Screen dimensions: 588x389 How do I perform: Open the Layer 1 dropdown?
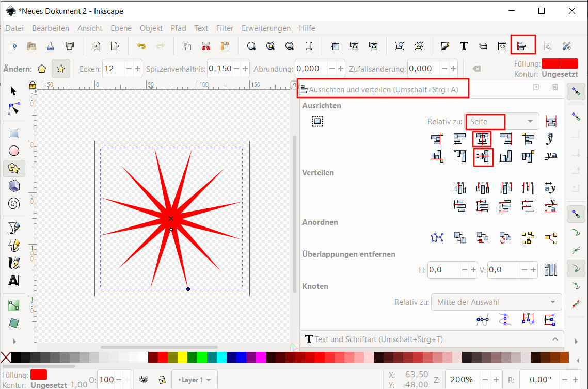click(x=195, y=380)
